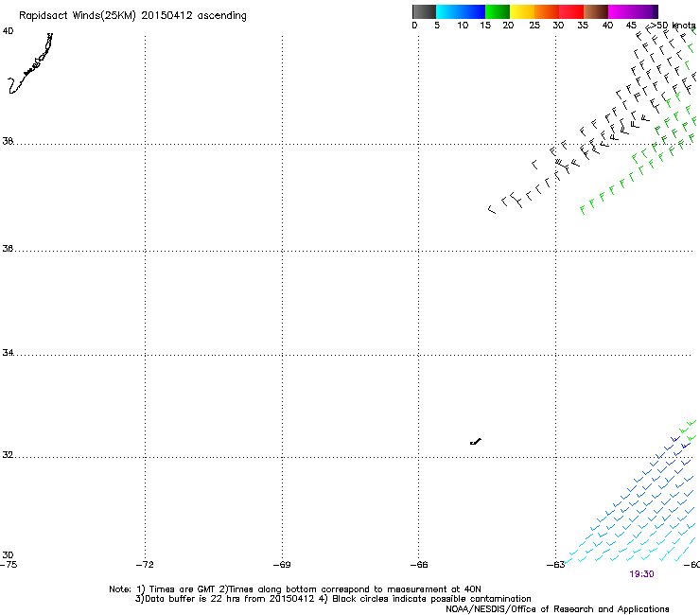Click the '>50 knots' legend label

(x=674, y=26)
